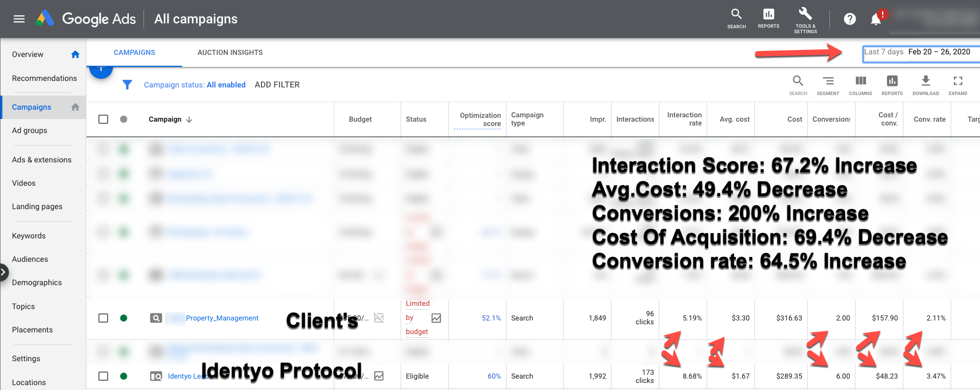The height and width of the screenshot is (390, 980).
Task: Open Locations in sidebar
Action: click(x=29, y=382)
